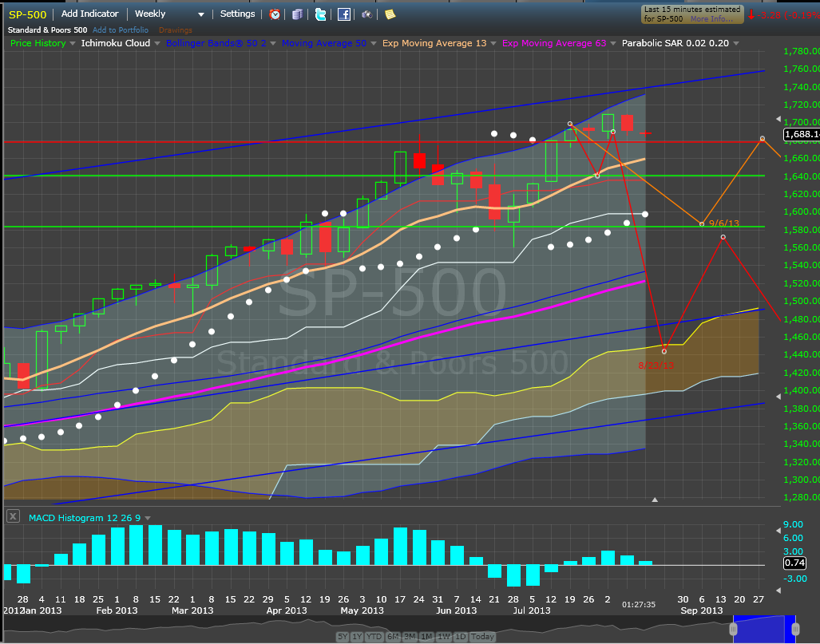Click the binoculars icon in toolbar

point(367,14)
